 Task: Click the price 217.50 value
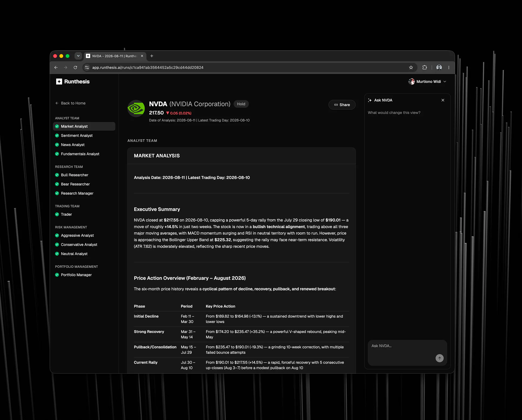point(156,113)
